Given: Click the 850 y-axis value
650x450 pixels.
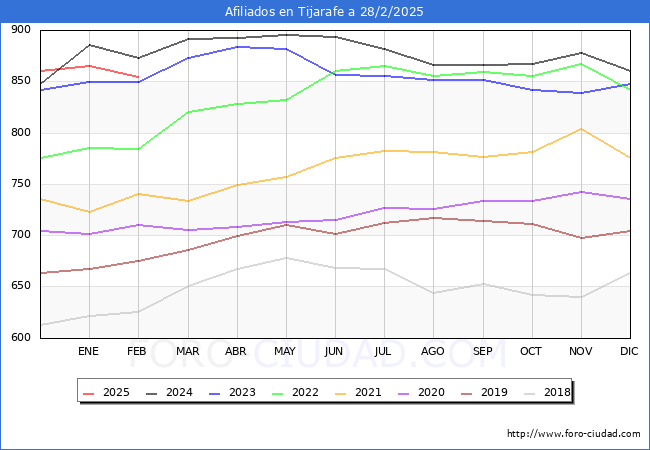Looking at the screenshot, I should pos(21,80).
